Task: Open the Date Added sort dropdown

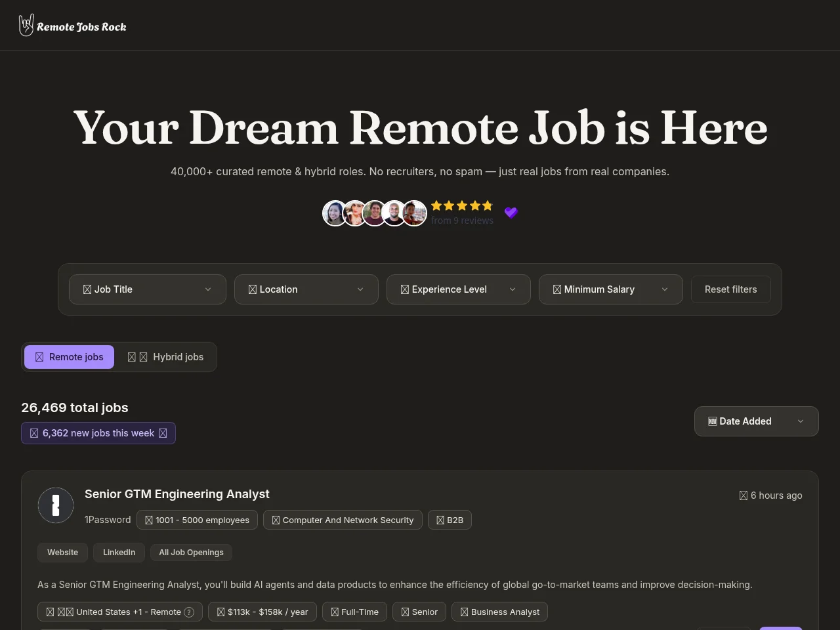Action: click(x=757, y=421)
